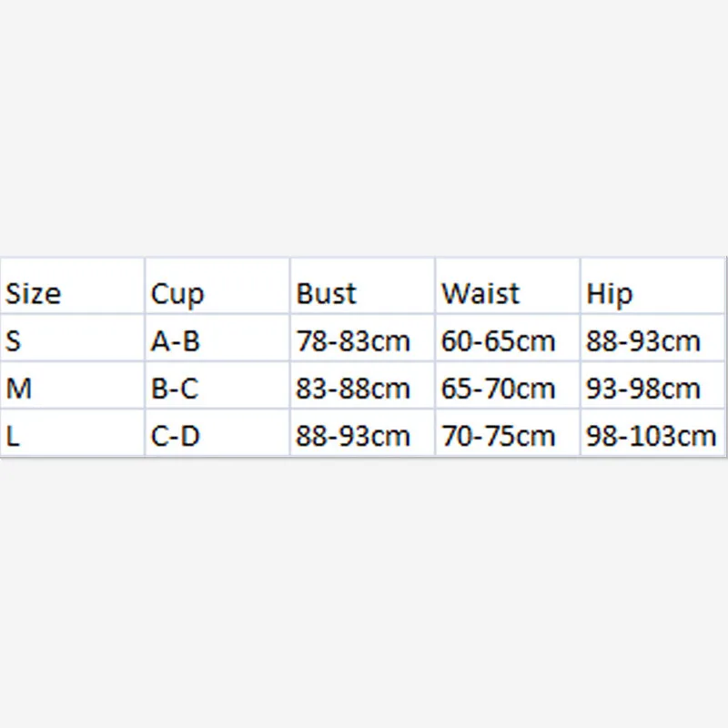
Task: Click the 98-103cm hip cell
Action: tap(652, 433)
